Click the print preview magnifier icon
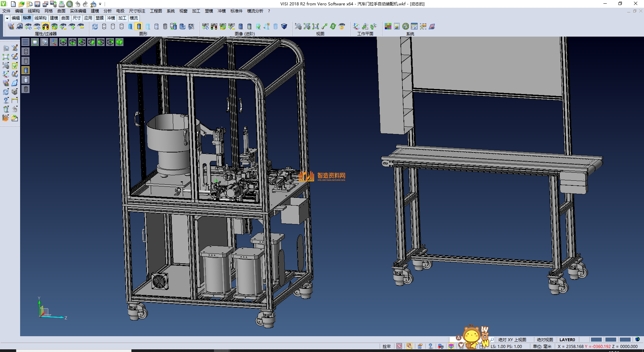The image size is (644, 352). pyautogui.click(x=69, y=4)
